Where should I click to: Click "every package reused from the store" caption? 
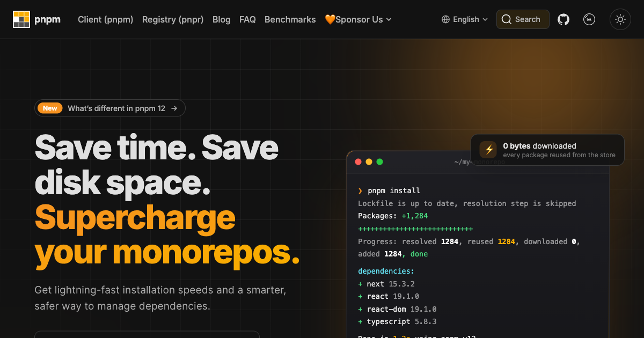point(559,155)
